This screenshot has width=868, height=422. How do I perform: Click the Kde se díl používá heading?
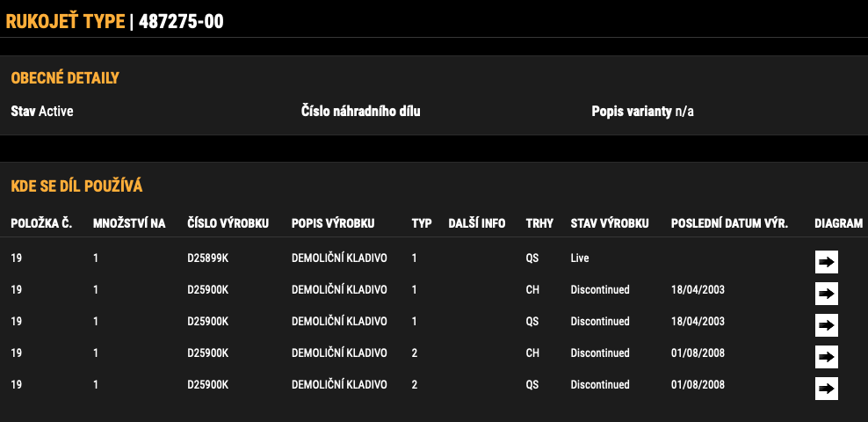coord(77,186)
